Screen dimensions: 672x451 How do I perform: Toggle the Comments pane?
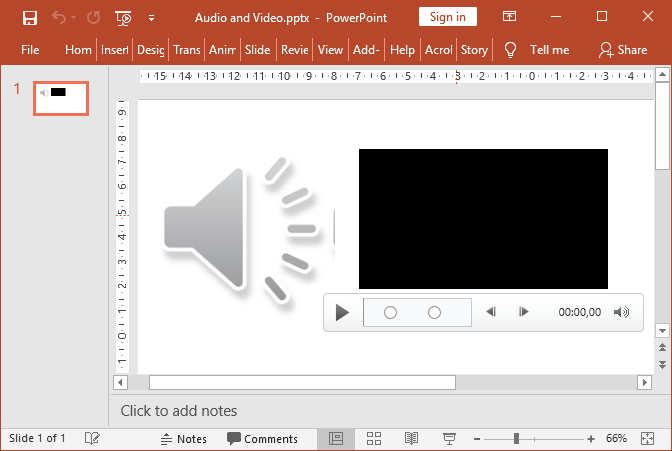(262, 439)
